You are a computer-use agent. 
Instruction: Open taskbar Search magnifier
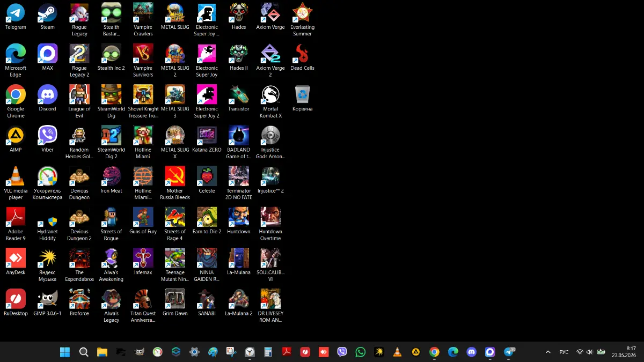tap(84, 352)
